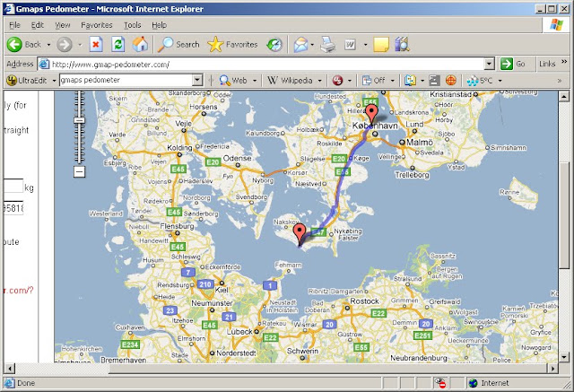Click the red marker pin near Nakskov
This screenshot has height=392, width=574.
pyautogui.click(x=300, y=233)
